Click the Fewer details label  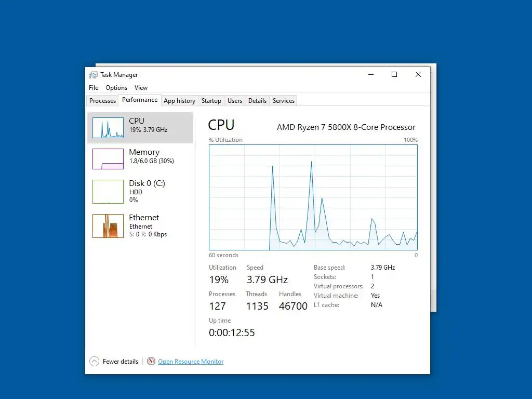tap(121, 362)
